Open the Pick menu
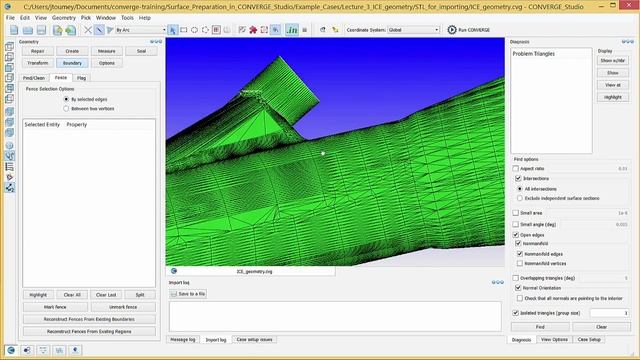The width and height of the screenshot is (640, 360). (x=86, y=18)
